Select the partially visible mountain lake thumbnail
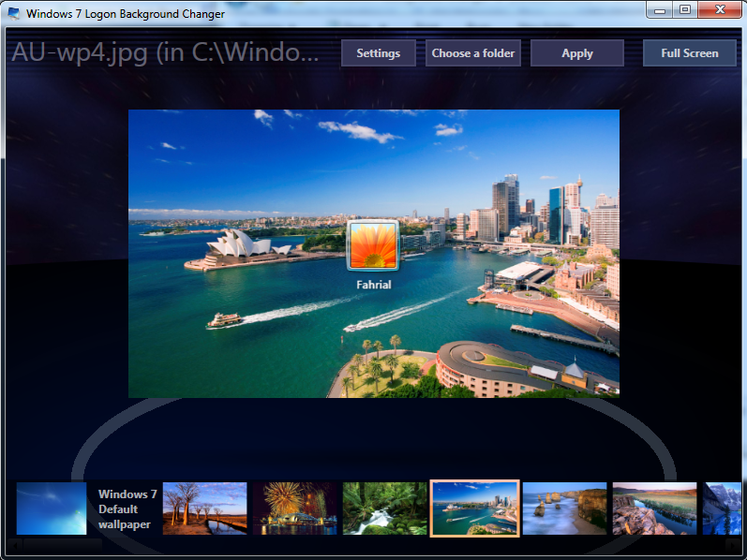 coord(722,508)
